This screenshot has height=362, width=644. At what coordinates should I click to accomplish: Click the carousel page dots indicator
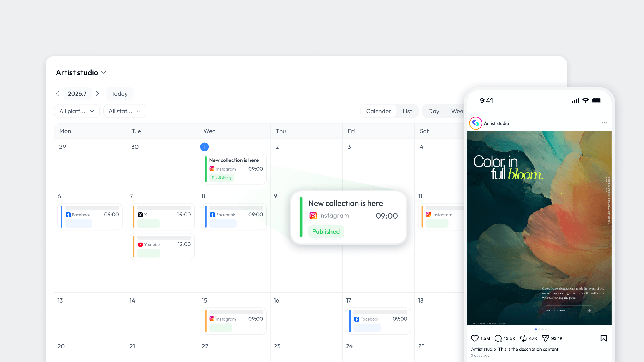(542, 329)
